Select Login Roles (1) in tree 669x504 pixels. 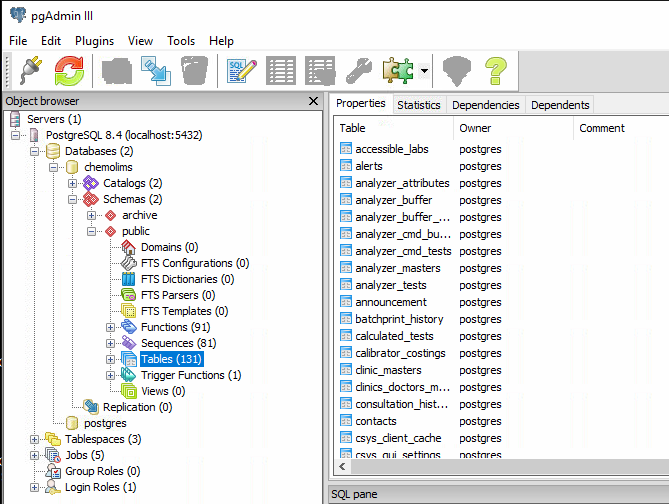(x=100, y=487)
